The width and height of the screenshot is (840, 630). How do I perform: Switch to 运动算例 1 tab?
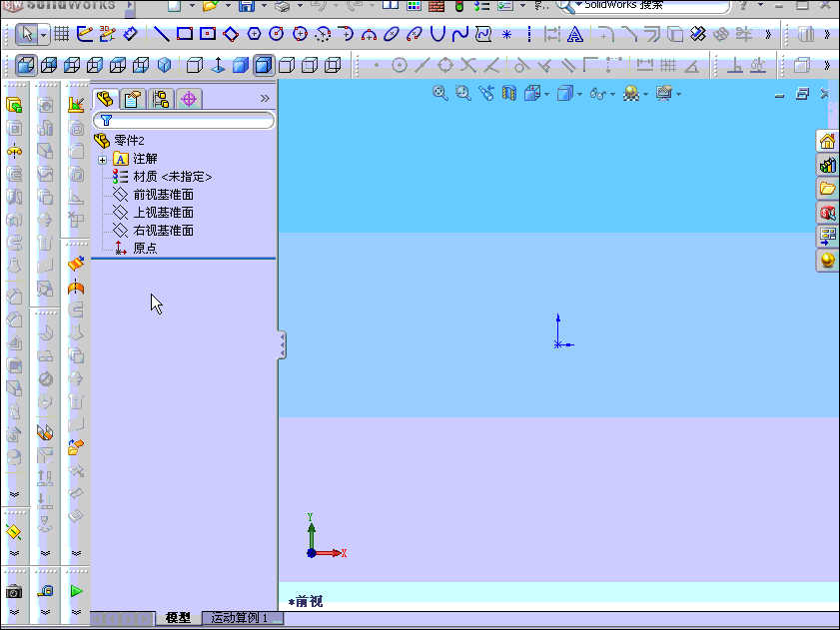242,618
